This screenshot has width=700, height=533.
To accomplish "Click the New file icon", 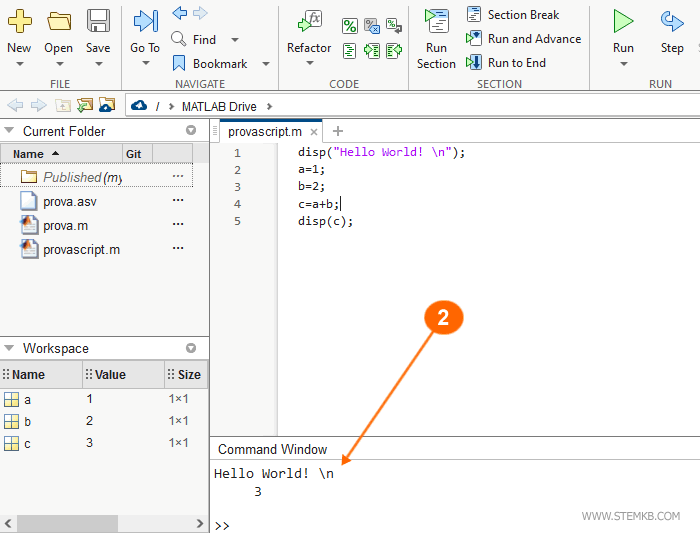I will [19, 21].
